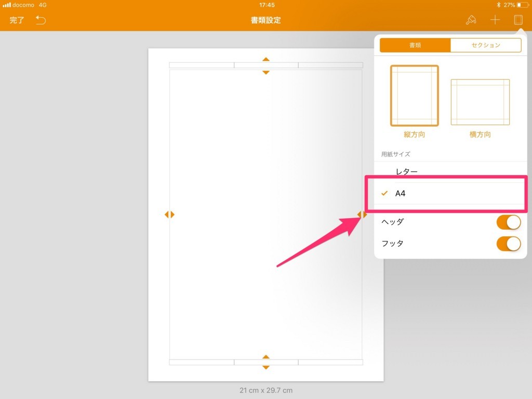The width and height of the screenshot is (532, 399).
Task: Tap the 21 cm x 29.7 cm label
Action: click(x=266, y=391)
